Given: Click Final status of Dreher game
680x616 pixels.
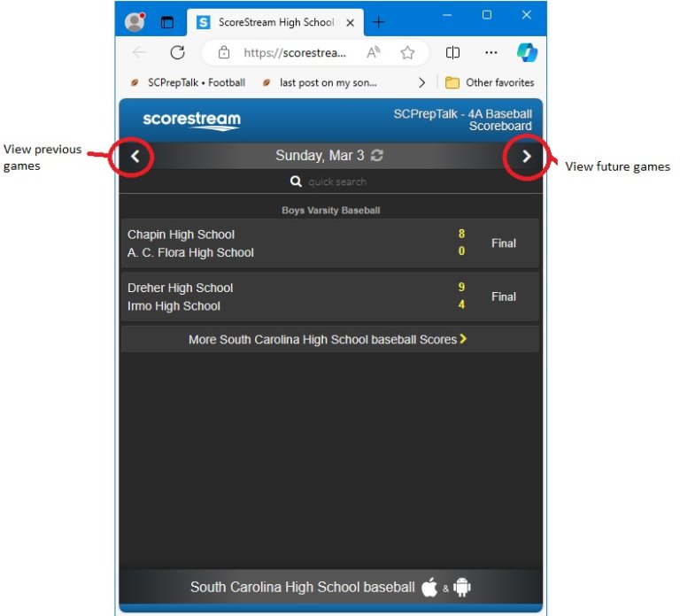Looking at the screenshot, I should (504, 296).
